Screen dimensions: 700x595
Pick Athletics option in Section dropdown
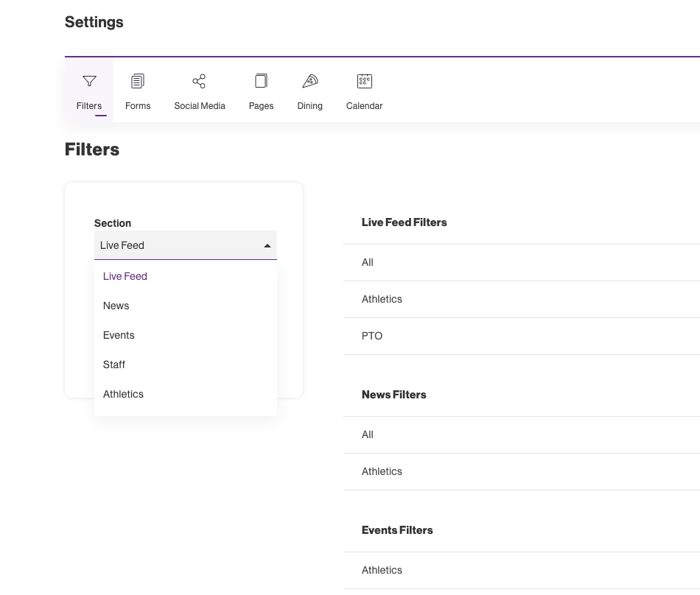(123, 394)
